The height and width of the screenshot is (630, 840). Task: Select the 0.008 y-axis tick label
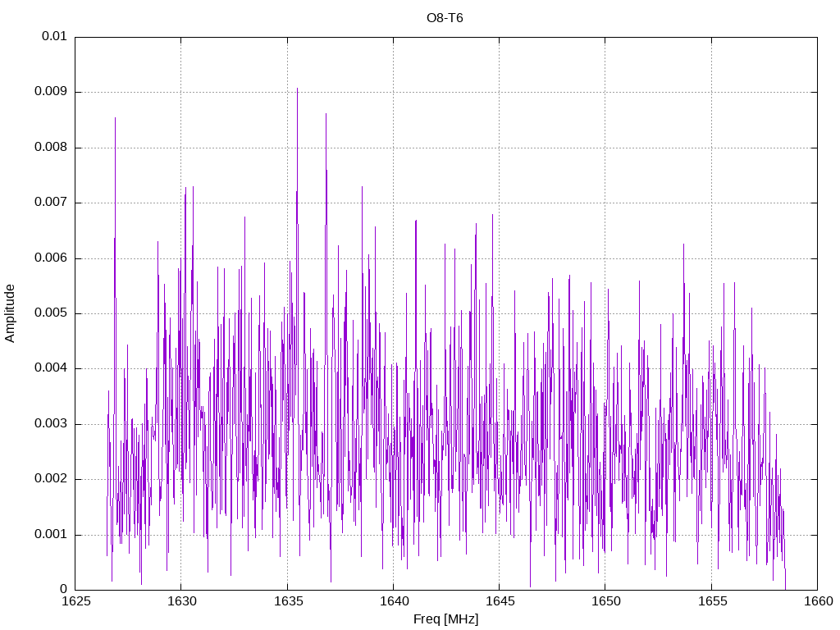click(51, 148)
